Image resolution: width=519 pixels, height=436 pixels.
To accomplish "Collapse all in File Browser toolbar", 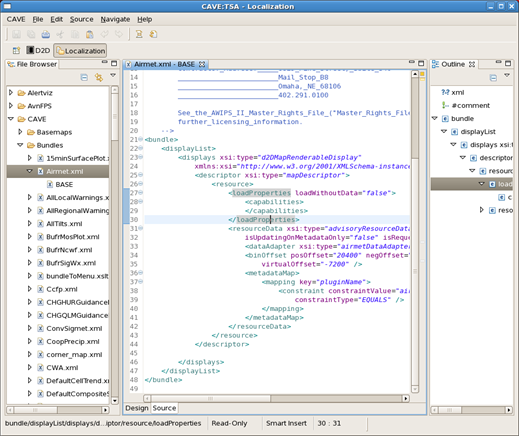I will click(x=84, y=78).
